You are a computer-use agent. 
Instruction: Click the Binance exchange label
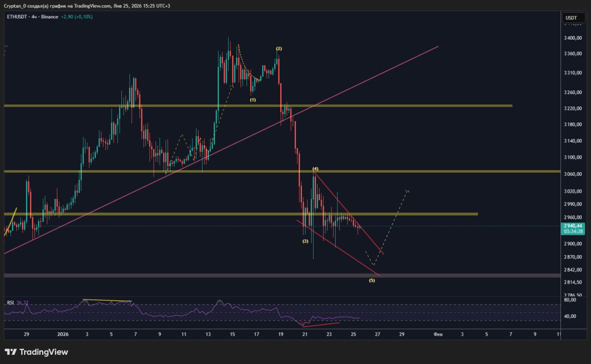[x=49, y=17]
